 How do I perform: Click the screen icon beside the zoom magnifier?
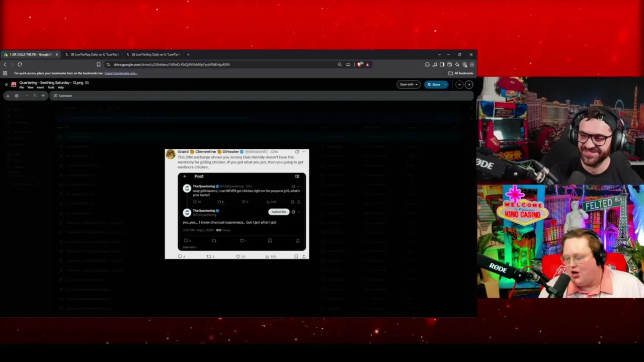348,64
